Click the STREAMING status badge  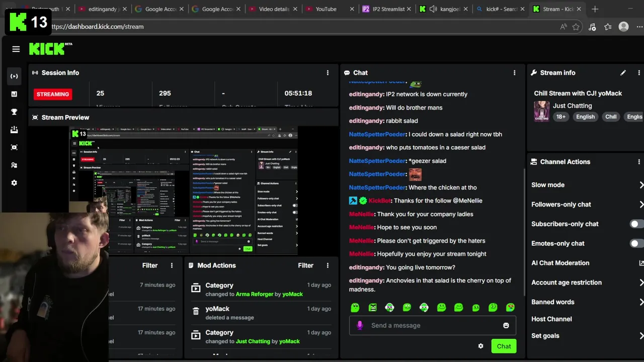(53, 94)
